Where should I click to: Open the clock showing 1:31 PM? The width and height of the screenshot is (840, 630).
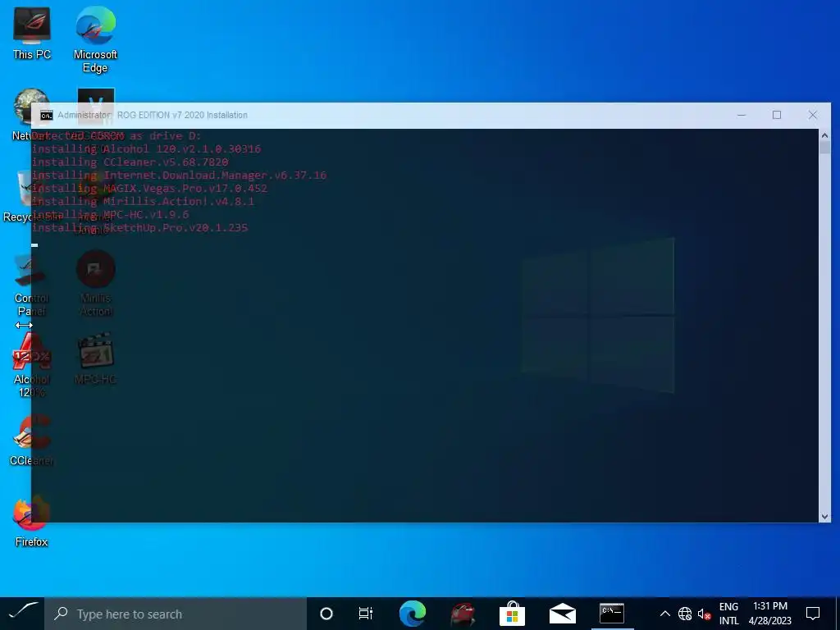tap(769, 614)
